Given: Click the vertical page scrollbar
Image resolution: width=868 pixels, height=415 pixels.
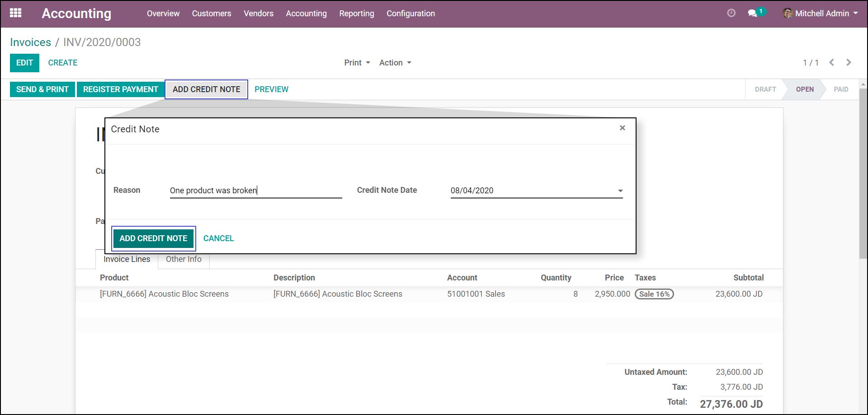Looking at the screenshot, I should click(x=863, y=181).
